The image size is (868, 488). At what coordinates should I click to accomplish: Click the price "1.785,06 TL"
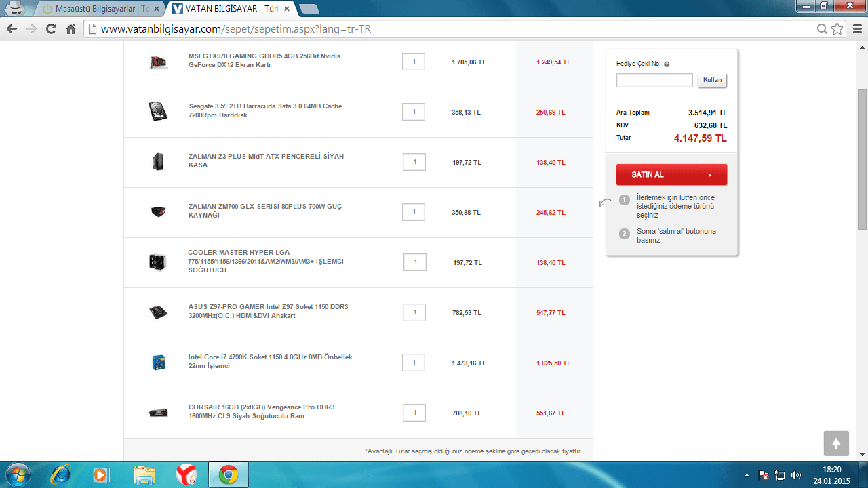[x=469, y=62]
